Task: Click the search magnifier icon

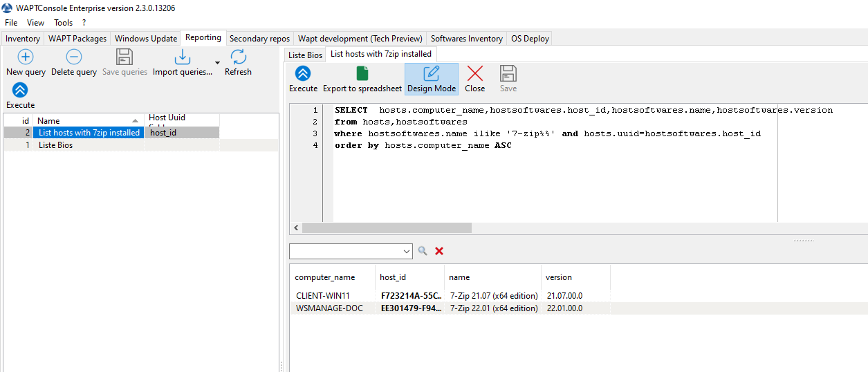Action: pos(423,251)
